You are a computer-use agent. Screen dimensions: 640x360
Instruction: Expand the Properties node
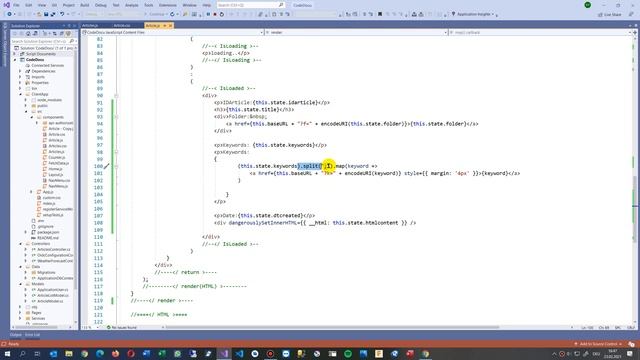[20, 82]
